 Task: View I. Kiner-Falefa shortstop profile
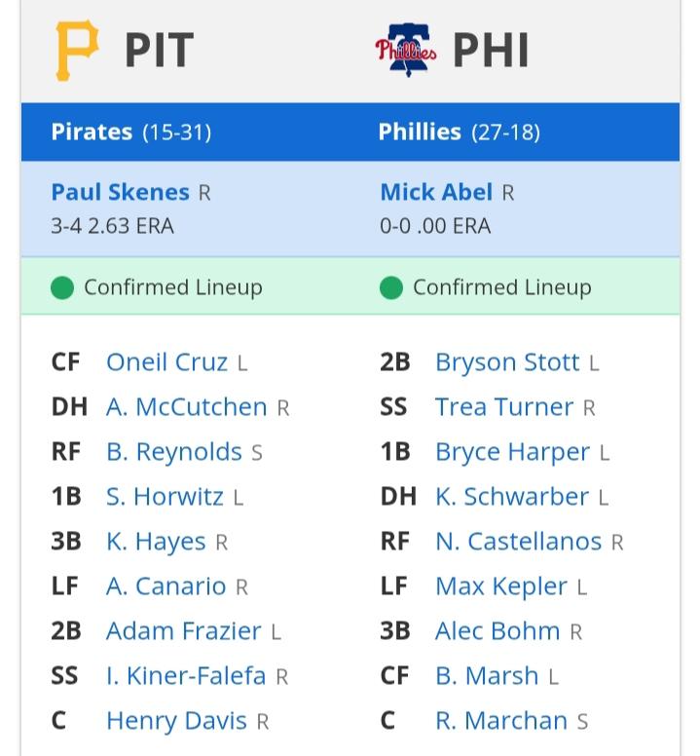[186, 676]
